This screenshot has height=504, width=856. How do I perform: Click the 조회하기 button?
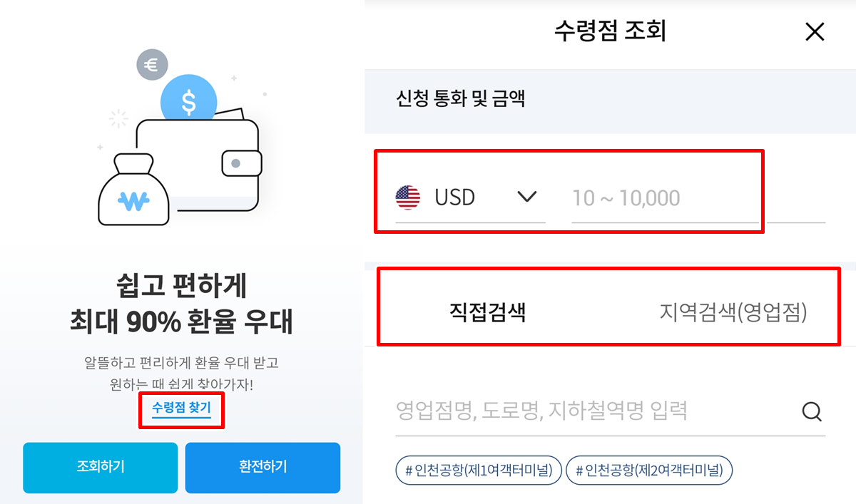[x=100, y=468]
